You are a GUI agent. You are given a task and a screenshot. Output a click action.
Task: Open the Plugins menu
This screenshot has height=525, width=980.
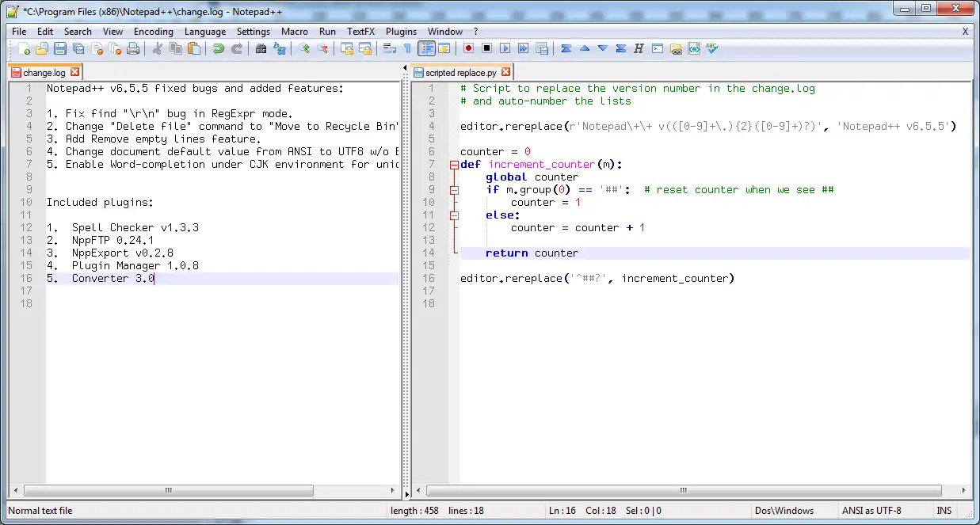[401, 32]
